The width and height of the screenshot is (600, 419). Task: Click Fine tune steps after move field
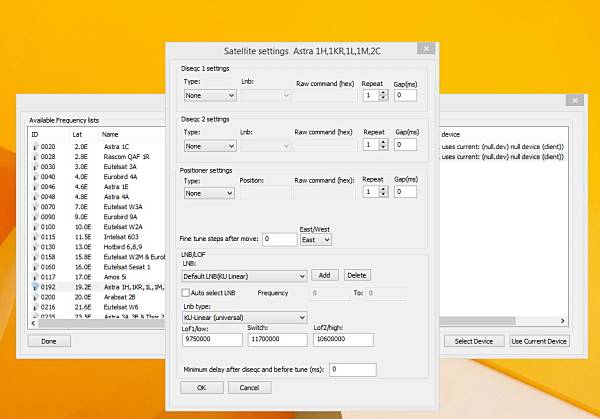[279, 239]
